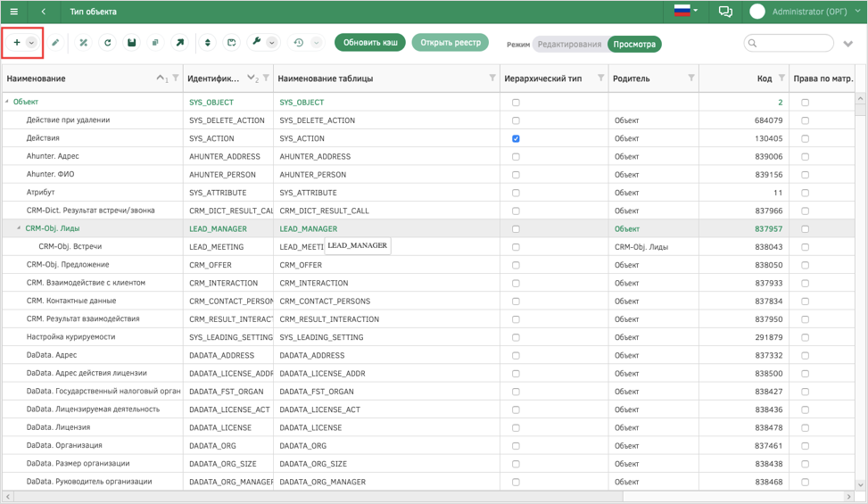The width and height of the screenshot is (868, 504).
Task: Collapse the CRM-Obj. Лиды tree node
Action: click(x=19, y=228)
